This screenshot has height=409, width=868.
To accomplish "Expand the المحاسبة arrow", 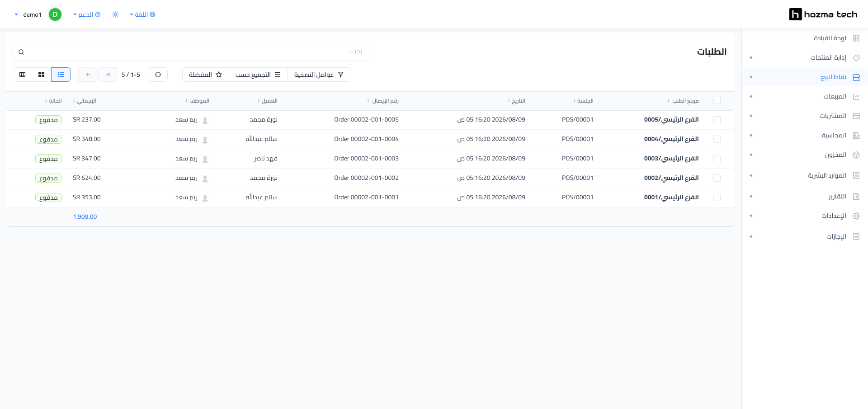I will coord(751,136).
